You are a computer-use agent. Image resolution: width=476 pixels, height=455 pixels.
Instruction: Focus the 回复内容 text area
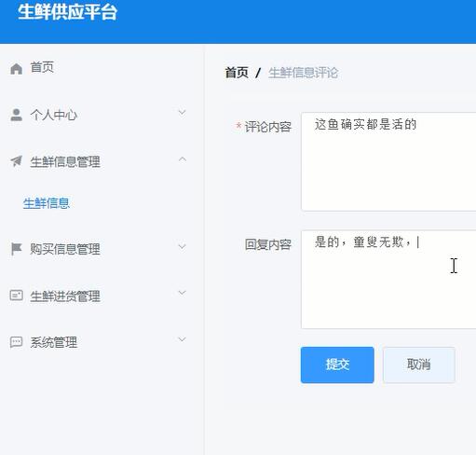tap(388, 280)
